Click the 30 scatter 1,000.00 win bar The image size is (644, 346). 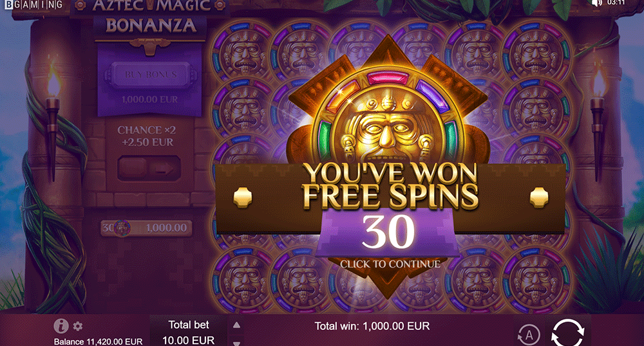(146, 228)
